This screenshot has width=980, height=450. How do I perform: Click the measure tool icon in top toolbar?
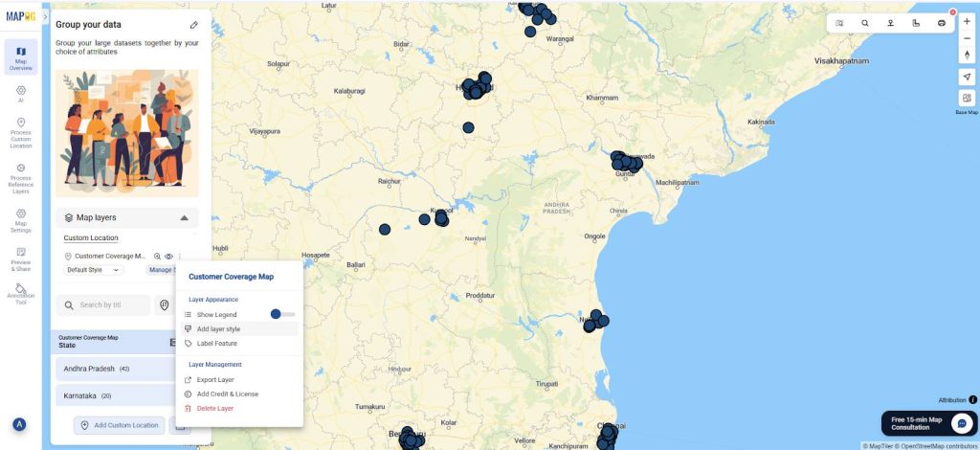pos(916,23)
